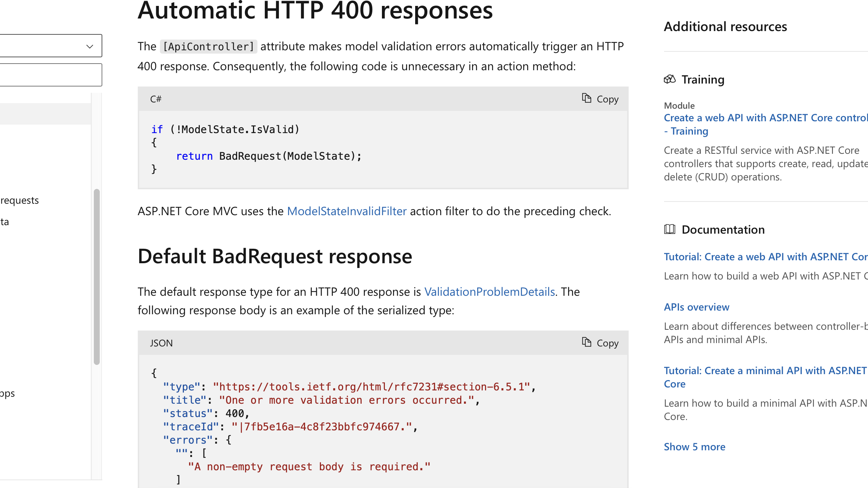The height and width of the screenshot is (488, 868).
Task: Open the sidebar version dropdown chevron
Action: pos(89,46)
